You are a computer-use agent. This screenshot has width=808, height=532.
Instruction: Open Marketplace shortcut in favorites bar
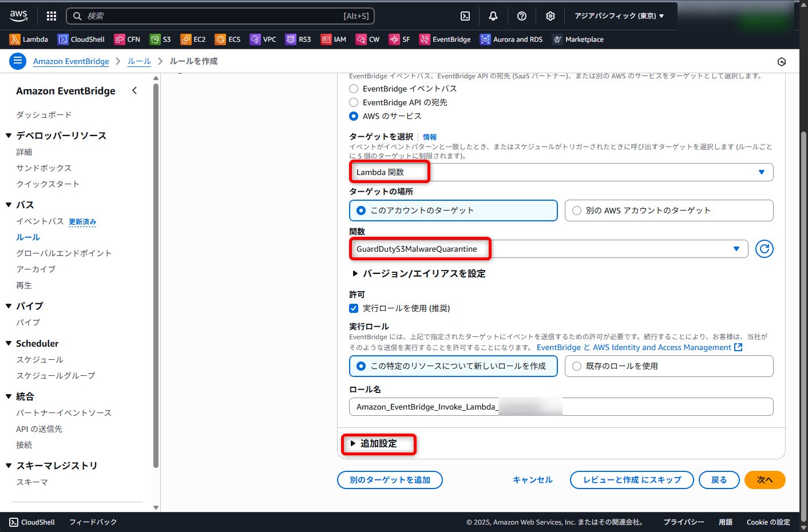pyautogui.click(x=578, y=39)
